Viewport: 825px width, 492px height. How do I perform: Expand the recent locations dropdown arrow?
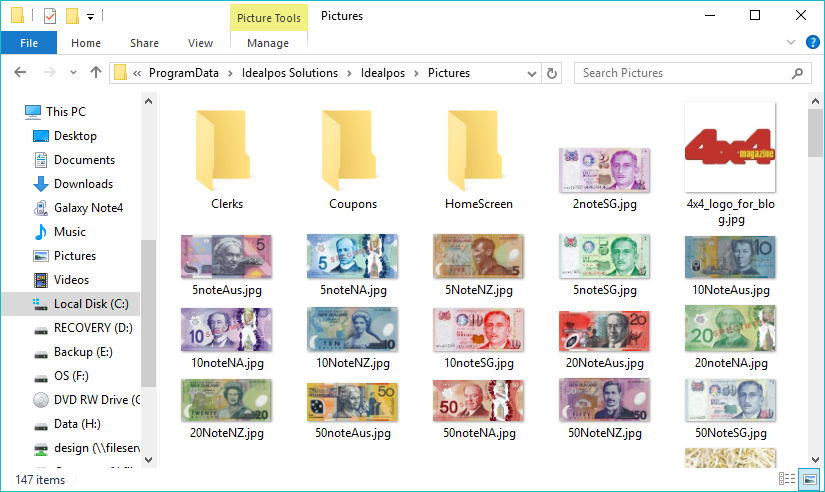coord(73,73)
